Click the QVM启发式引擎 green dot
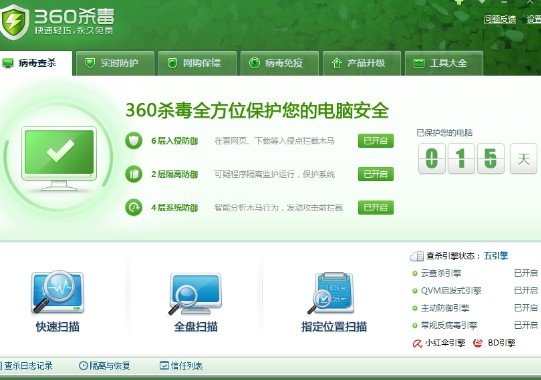The image size is (541, 380). 415,291
